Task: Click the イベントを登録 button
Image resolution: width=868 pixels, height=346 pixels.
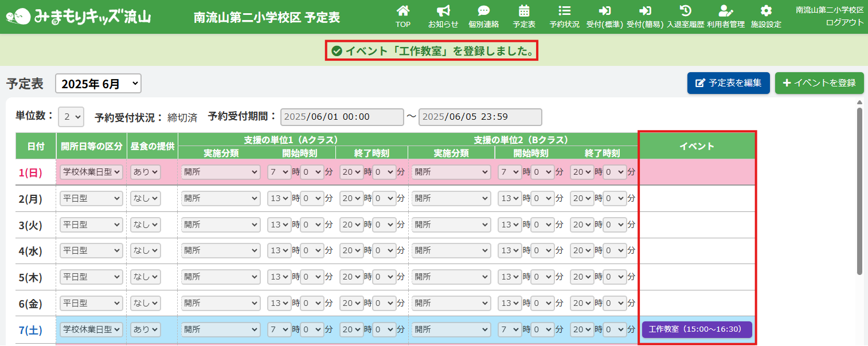Action: tap(819, 83)
